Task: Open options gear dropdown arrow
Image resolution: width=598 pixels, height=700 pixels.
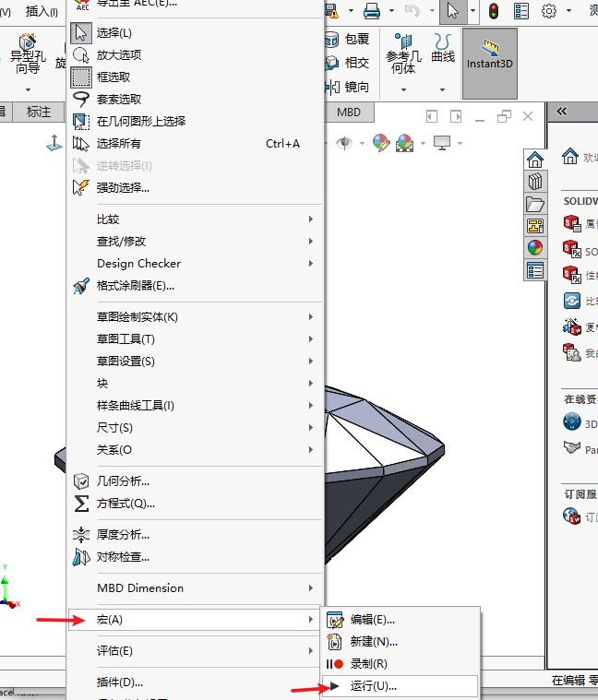Action: tap(568, 11)
